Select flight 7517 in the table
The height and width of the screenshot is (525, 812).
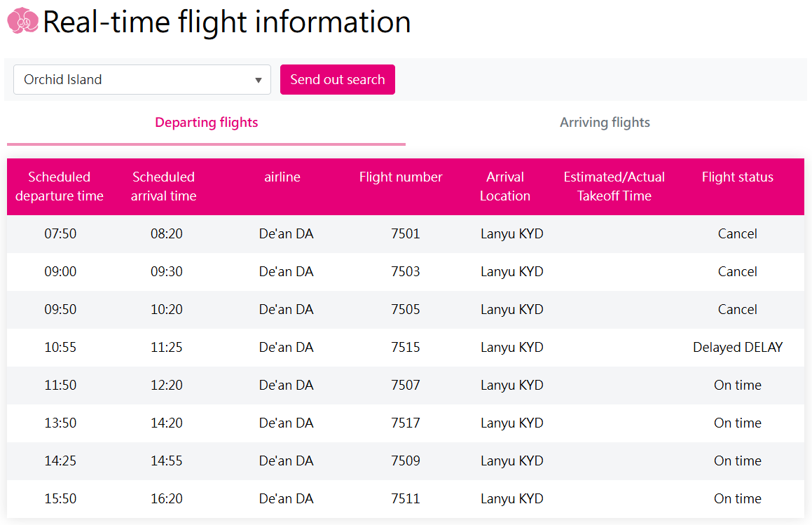(406, 423)
